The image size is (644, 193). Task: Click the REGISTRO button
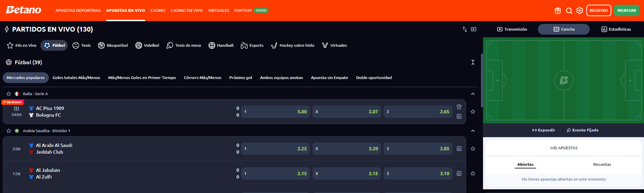click(599, 10)
